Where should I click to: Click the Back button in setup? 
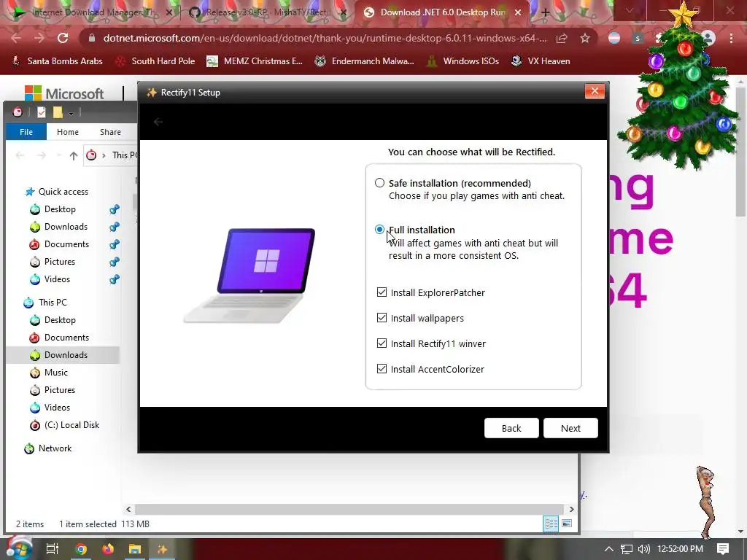(x=511, y=428)
